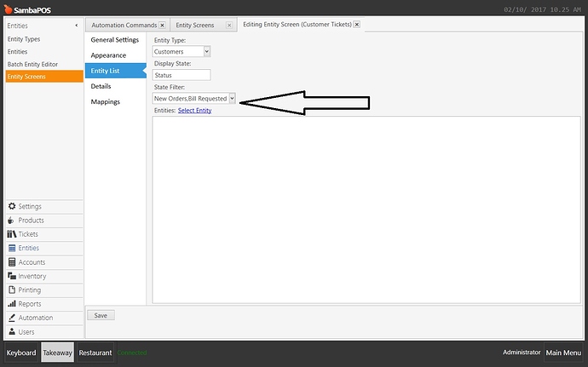The image size is (588, 367).
Task: Open the Products menu label
Action: click(32, 221)
